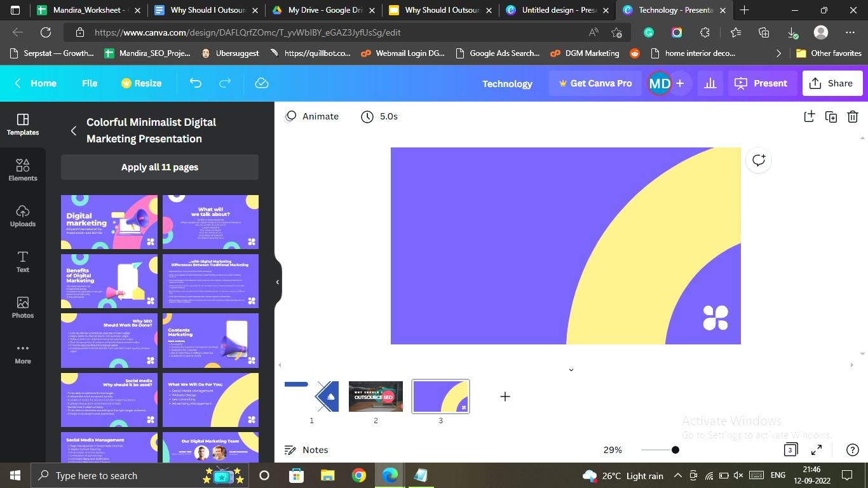Hide the page thumbnails with chevron

(x=571, y=369)
